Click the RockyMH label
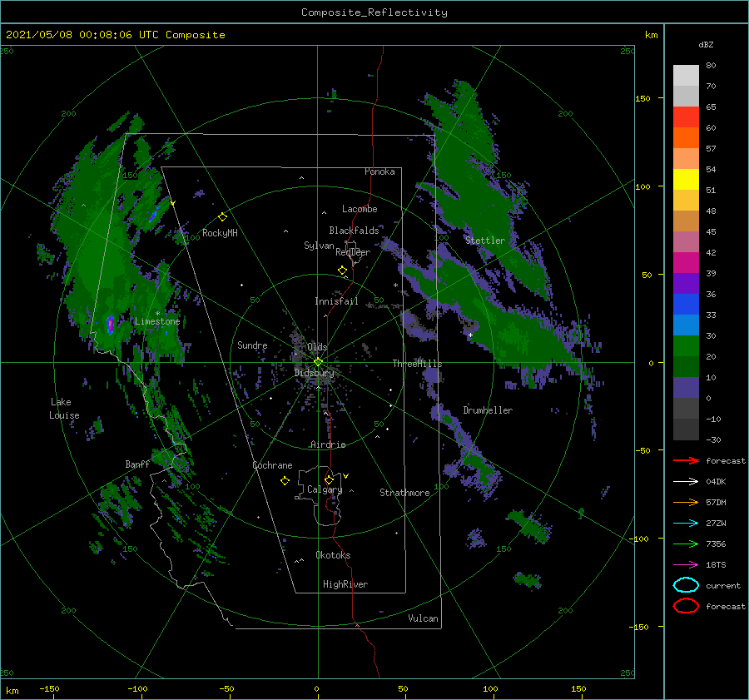Image resolution: width=749 pixels, height=700 pixels. (x=220, y=233)
